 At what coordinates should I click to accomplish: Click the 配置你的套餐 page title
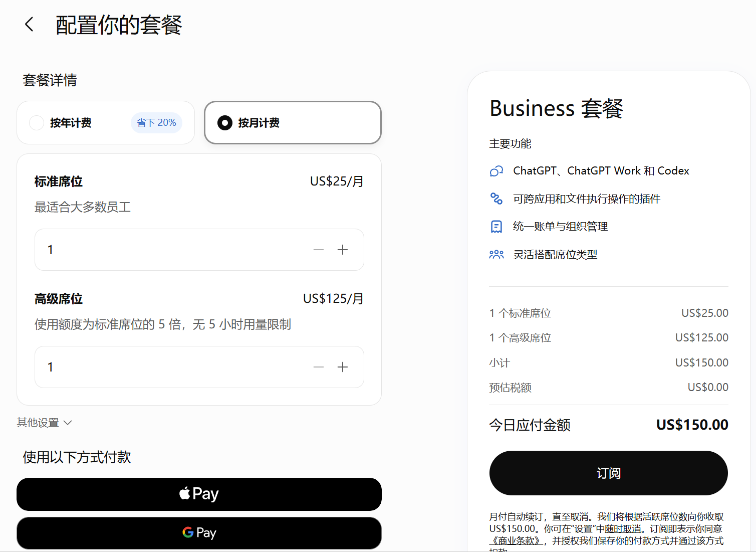coord(119,25)
